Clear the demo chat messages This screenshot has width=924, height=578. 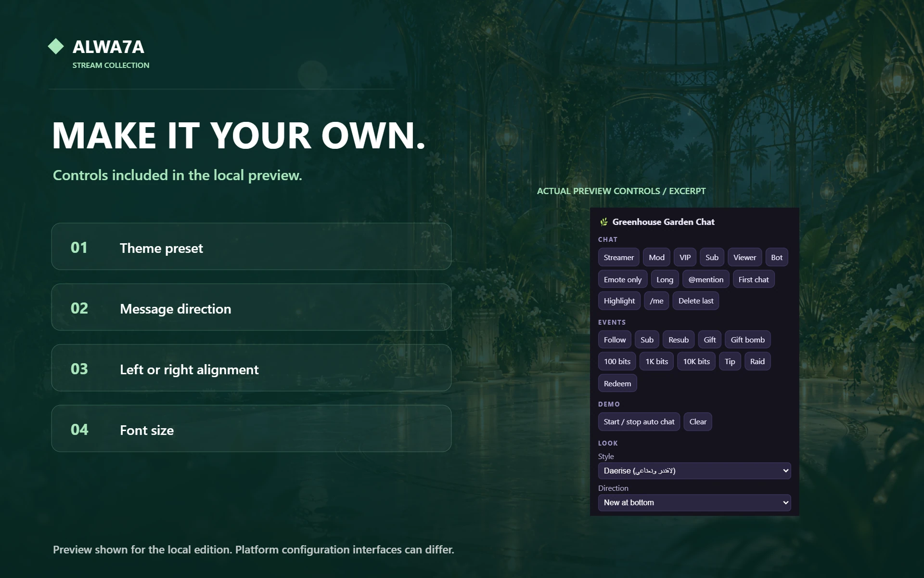click(698, 421)
